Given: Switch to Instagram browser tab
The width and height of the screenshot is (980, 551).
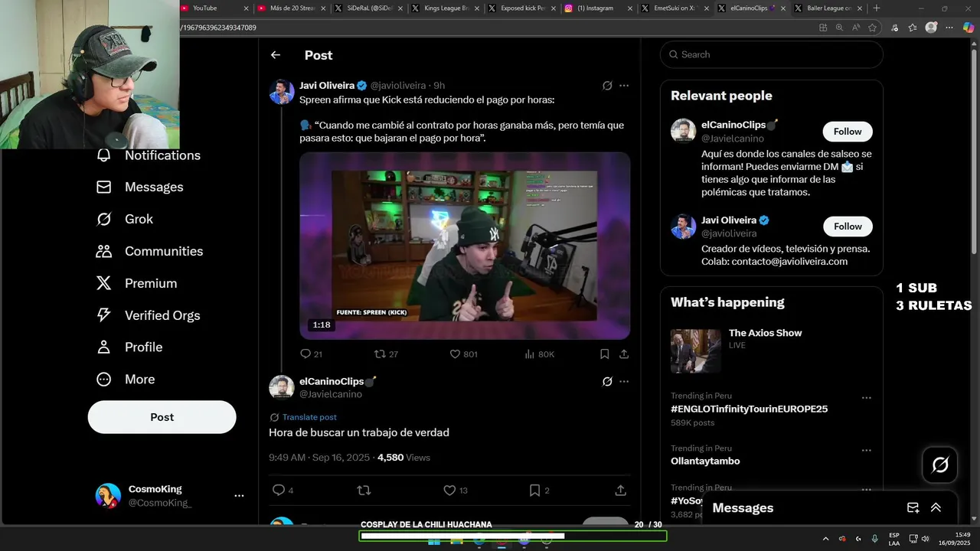Looking at the screenshot, I should pyautogui.click(x=599, y=8).
